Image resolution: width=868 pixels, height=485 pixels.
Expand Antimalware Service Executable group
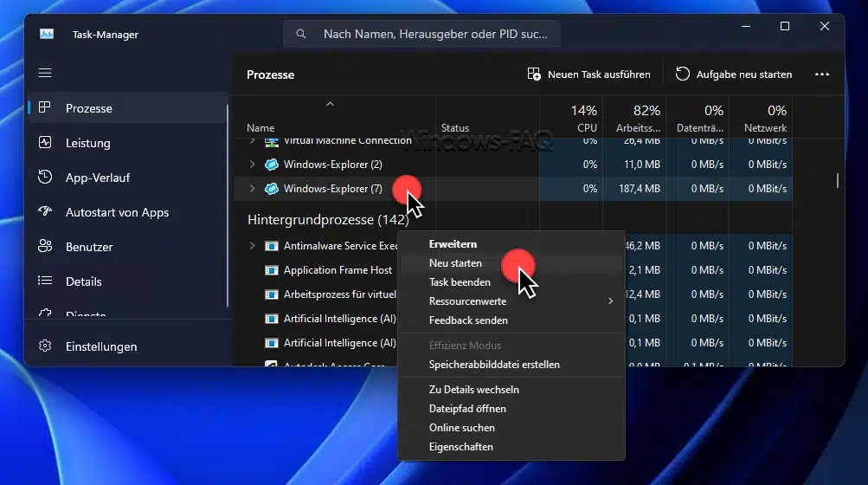click(253, 246)
